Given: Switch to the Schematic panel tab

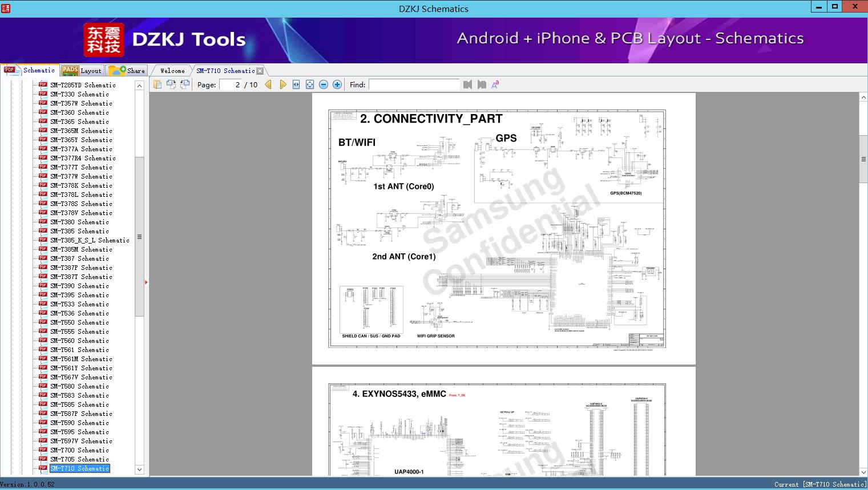Looking at the screenshot, I should pyautogui.click(x=30, y=70).
